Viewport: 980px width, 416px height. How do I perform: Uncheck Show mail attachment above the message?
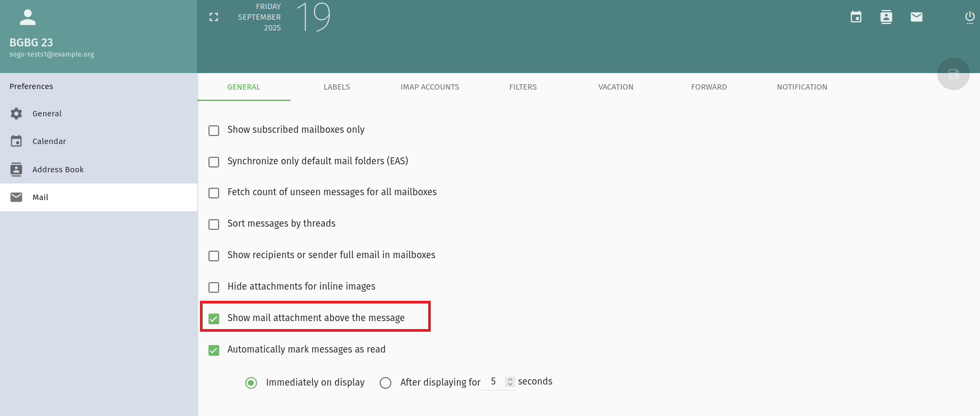214,319
